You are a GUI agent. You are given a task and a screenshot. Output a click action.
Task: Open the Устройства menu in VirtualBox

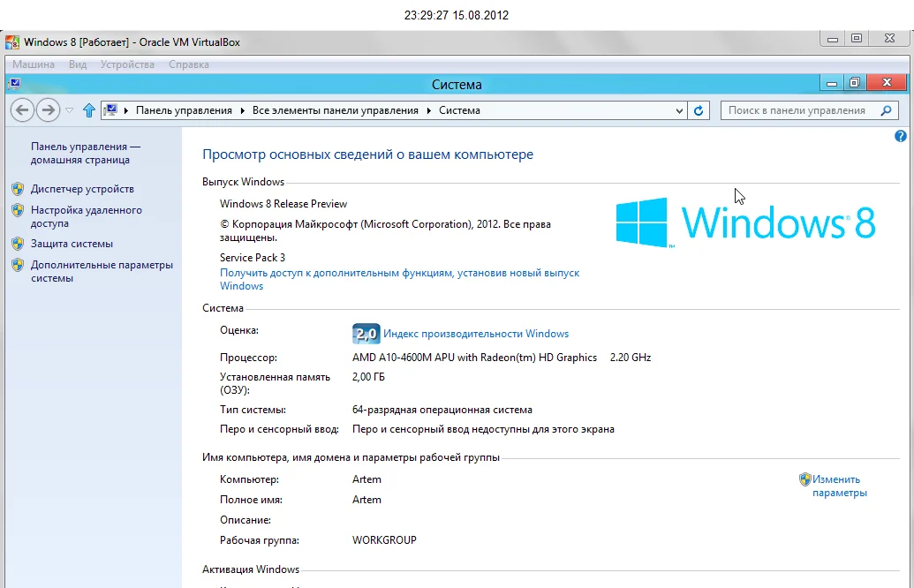[127, 64]
